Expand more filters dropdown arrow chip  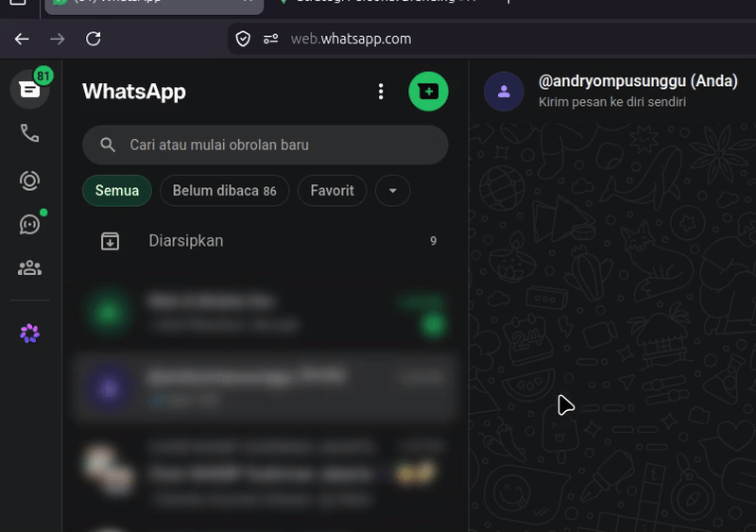[393, 191]
